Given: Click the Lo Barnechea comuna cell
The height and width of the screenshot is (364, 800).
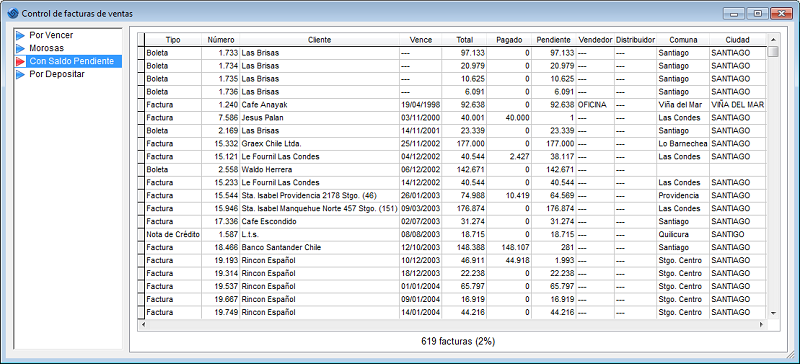Looking at the screenshot, I should (x=683, y=144).
